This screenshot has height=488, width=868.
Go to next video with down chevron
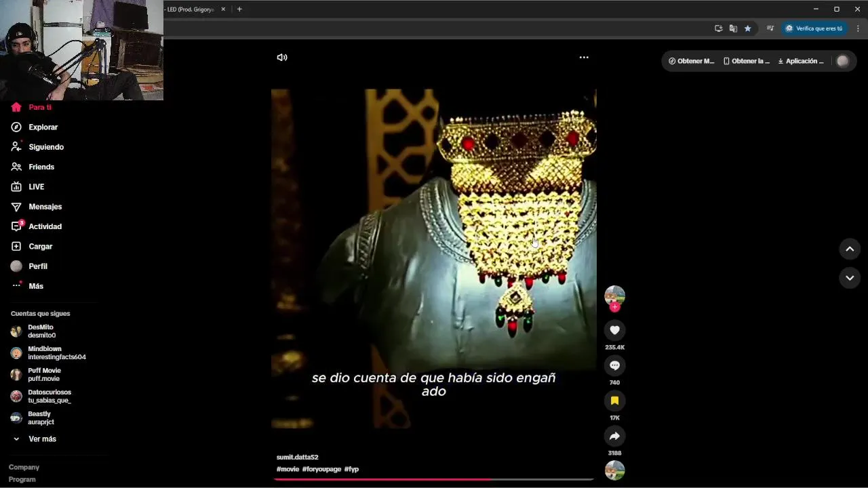click(849, 278)
